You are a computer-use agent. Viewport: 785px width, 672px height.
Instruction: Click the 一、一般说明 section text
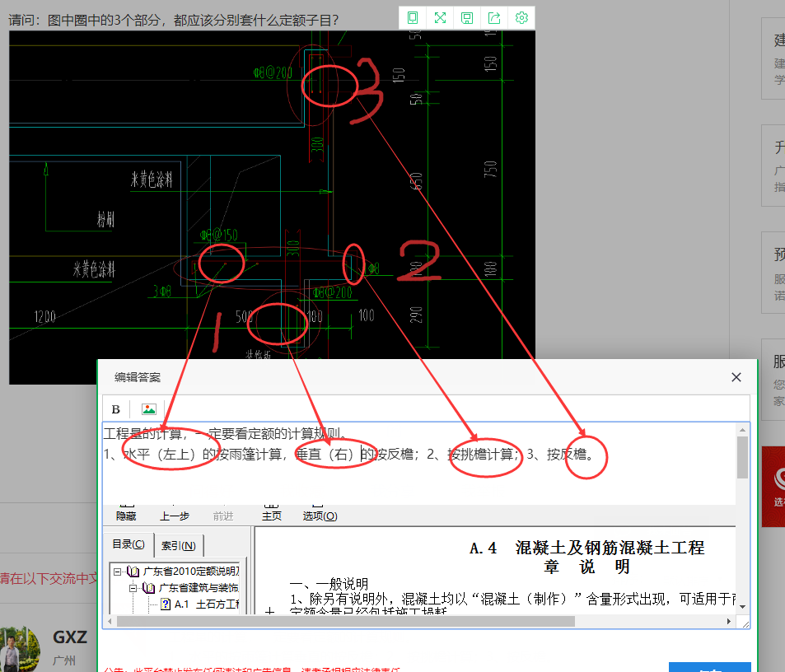tap(329, 583)
